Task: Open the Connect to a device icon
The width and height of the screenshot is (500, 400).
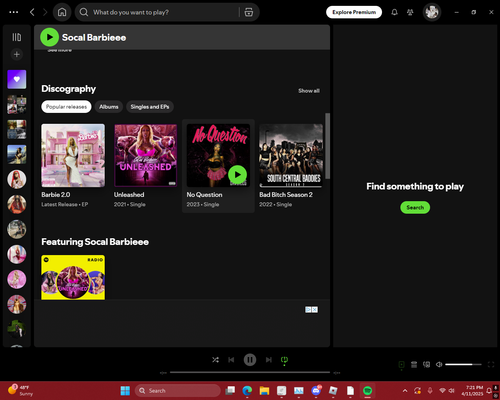Action: pyautogui.click(x=426, y=364)
